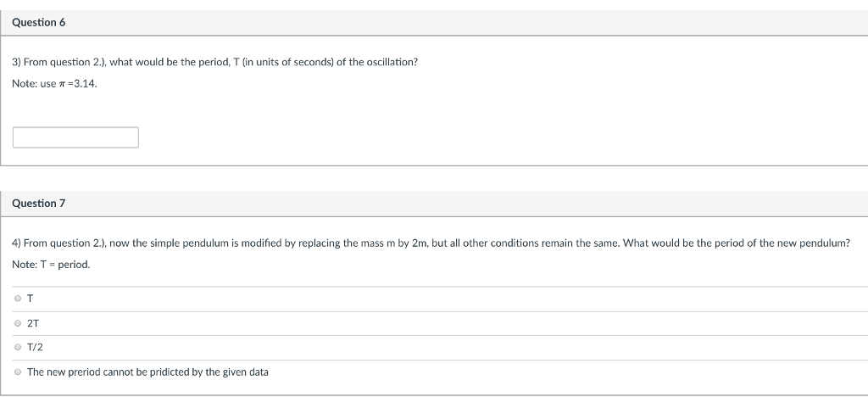
Task: Select the radio button for T/2
Action: pos(18,347)
